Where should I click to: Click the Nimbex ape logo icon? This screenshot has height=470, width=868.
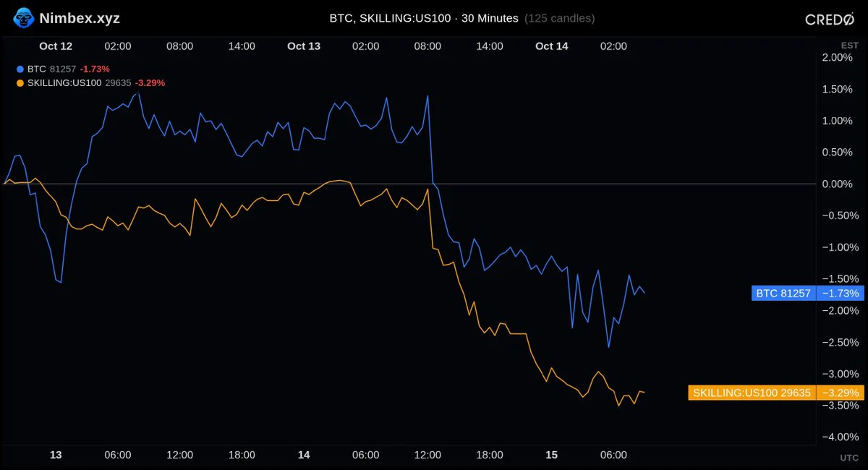[23, 18]
